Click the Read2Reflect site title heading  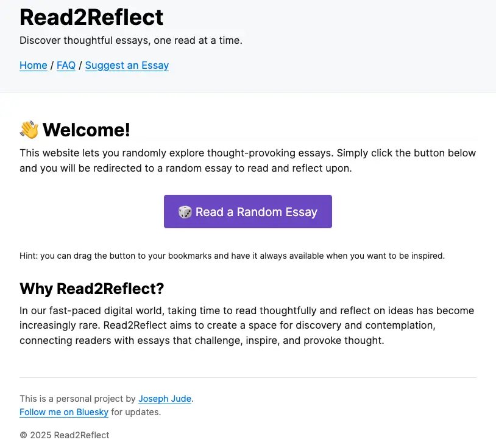coord(91,17)
